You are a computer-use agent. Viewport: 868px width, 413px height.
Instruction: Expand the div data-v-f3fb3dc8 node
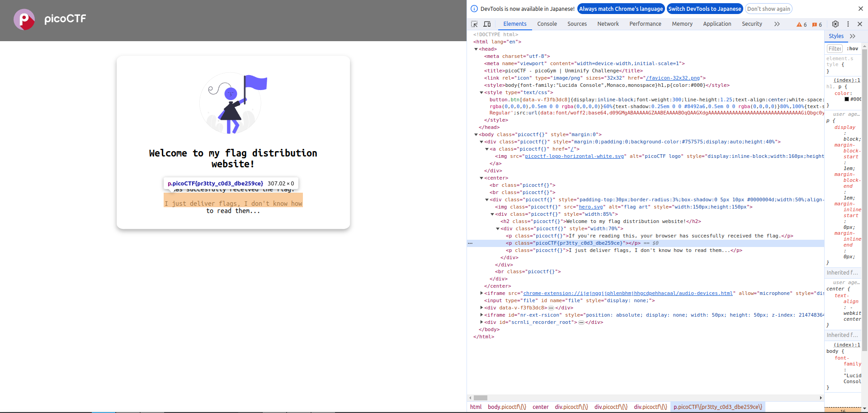pos(481,308)
